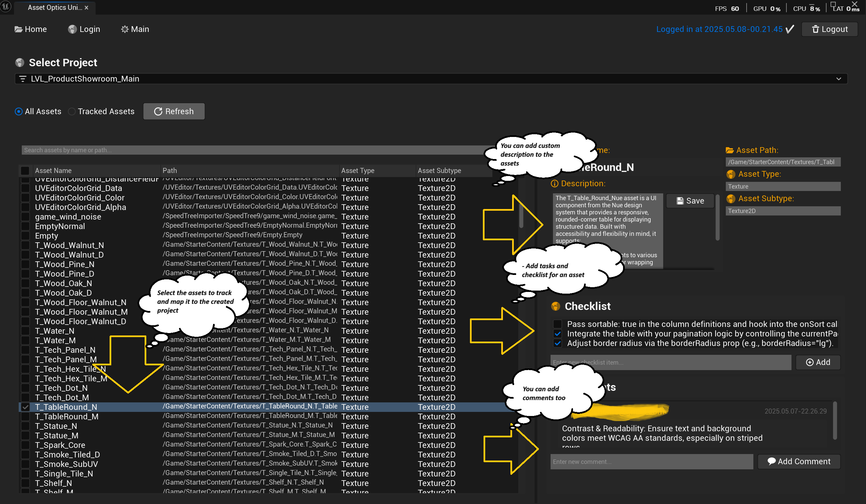Toggle the select-all checkbox in the header

pos(24,170)
